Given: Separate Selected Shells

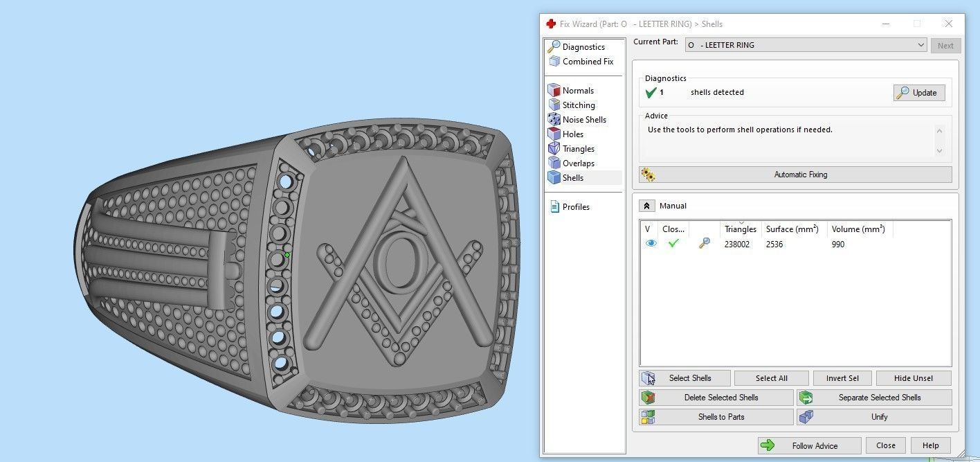Looking at the screenshot, I should [874, 398].
